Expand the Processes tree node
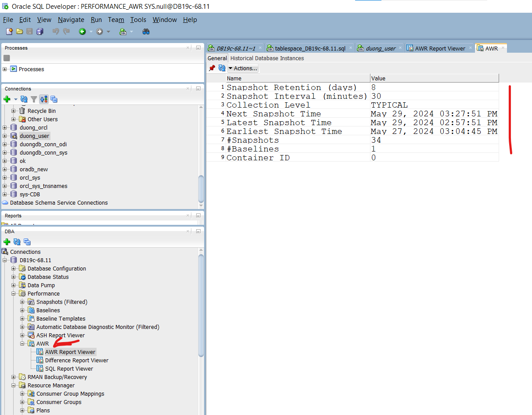This screenshot has width=532, height=415. tap(5, 69)
